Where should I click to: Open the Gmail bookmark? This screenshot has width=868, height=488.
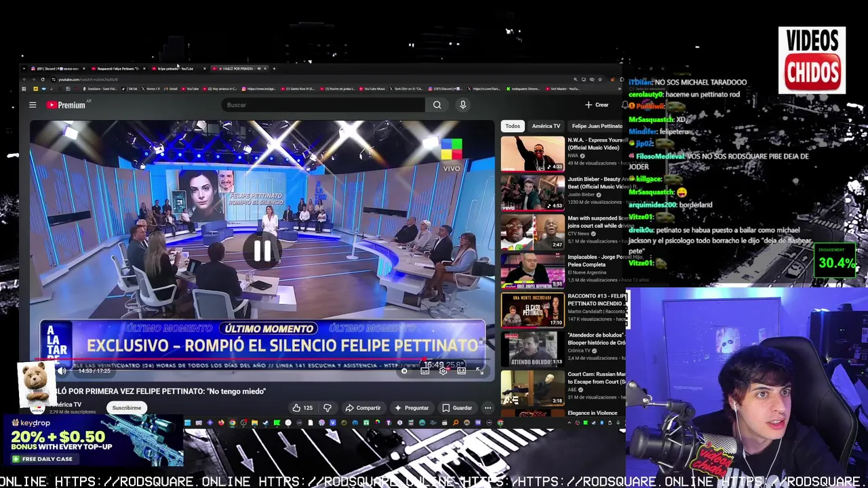tap(171, 89)
